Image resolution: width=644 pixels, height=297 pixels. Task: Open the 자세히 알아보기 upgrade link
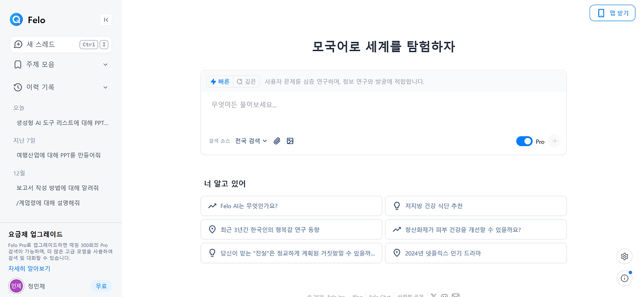29,268
